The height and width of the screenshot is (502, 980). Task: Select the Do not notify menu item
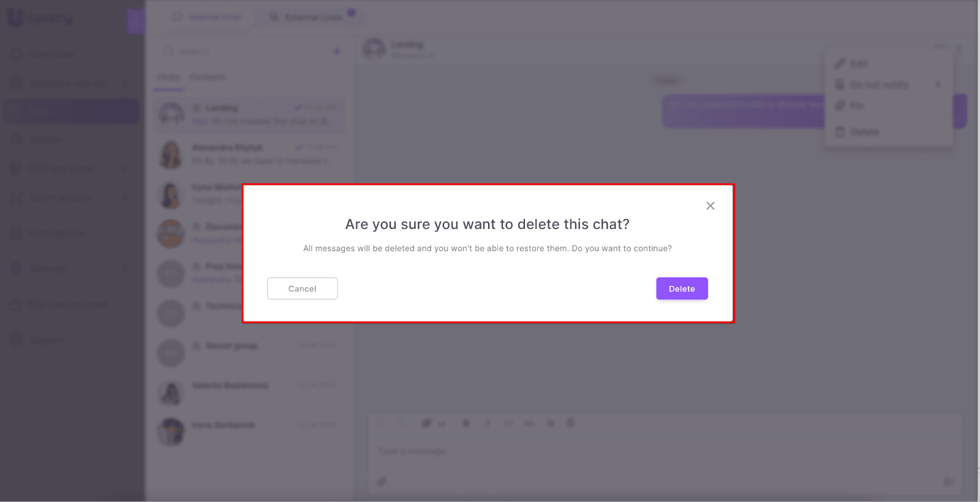(879, 84)
